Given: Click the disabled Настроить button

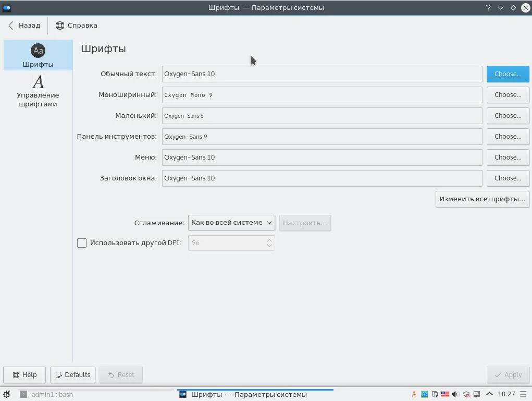Looking at the screenshot, I should pos(305,223).
